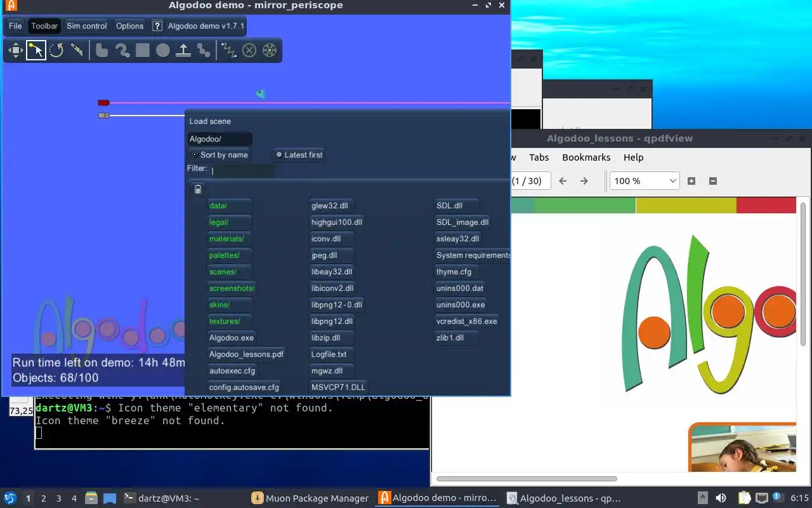The width and height of the screenshot is (812, 508).
Task: Select the Circle tool
Action: pyautogui.click(x=163, y=50)
